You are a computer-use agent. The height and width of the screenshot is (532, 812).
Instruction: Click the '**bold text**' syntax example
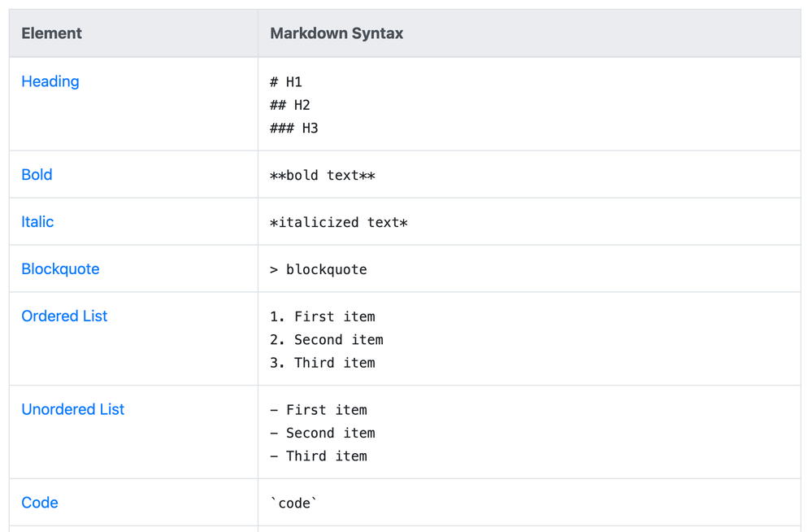click(323, 176)
